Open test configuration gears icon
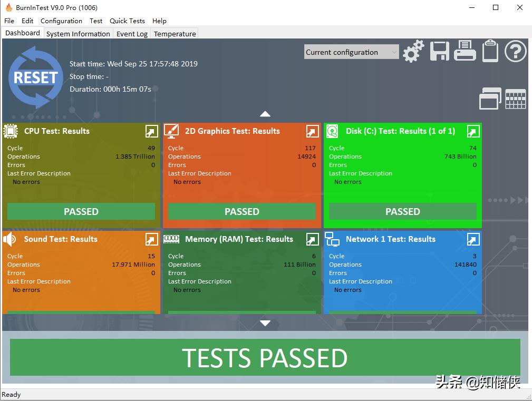The height and width of the screenshot is (401, 532). point(413,52)
